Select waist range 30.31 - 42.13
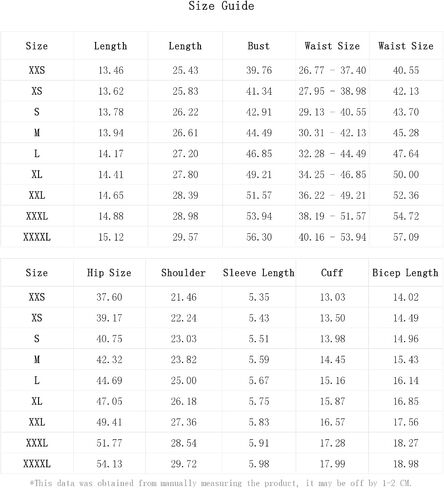Image resolution: width=444 pixels, height=488 pixels. pyautogui.click(x=332, y=133)
